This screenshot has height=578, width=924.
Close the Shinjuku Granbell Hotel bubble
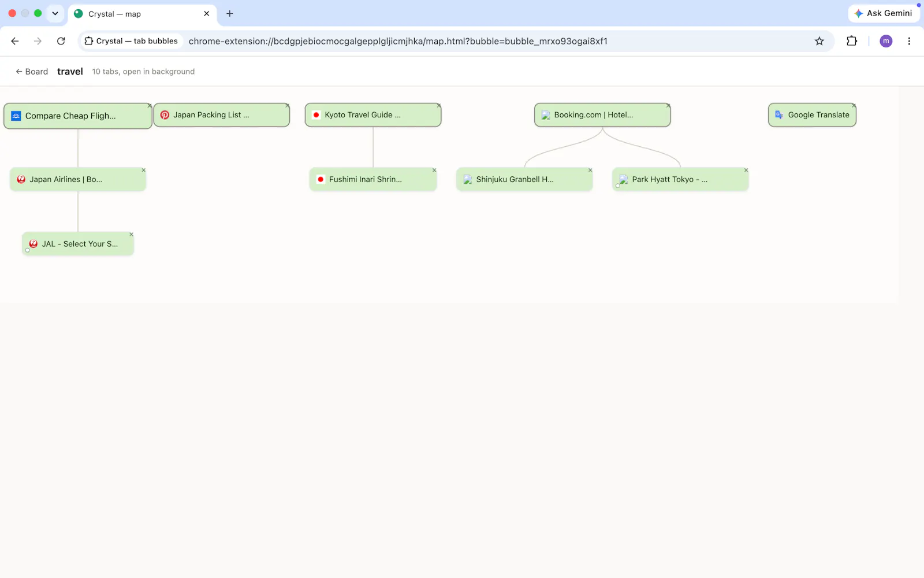590,170
